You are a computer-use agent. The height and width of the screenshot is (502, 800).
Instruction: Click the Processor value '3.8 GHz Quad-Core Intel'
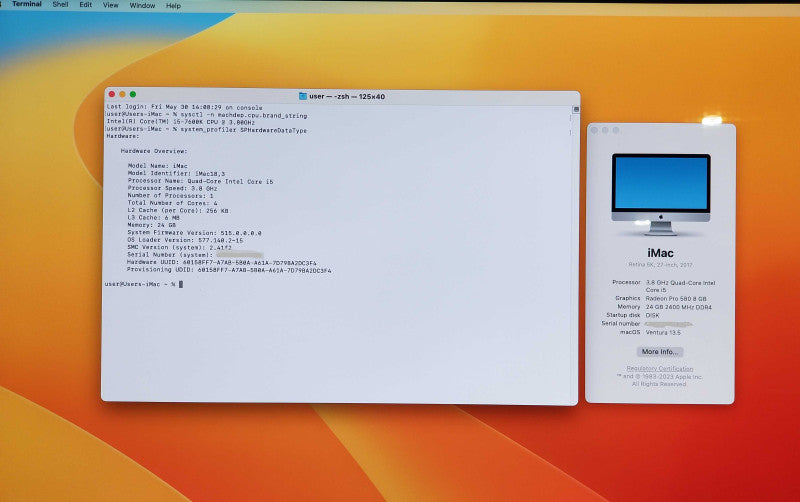681,283
